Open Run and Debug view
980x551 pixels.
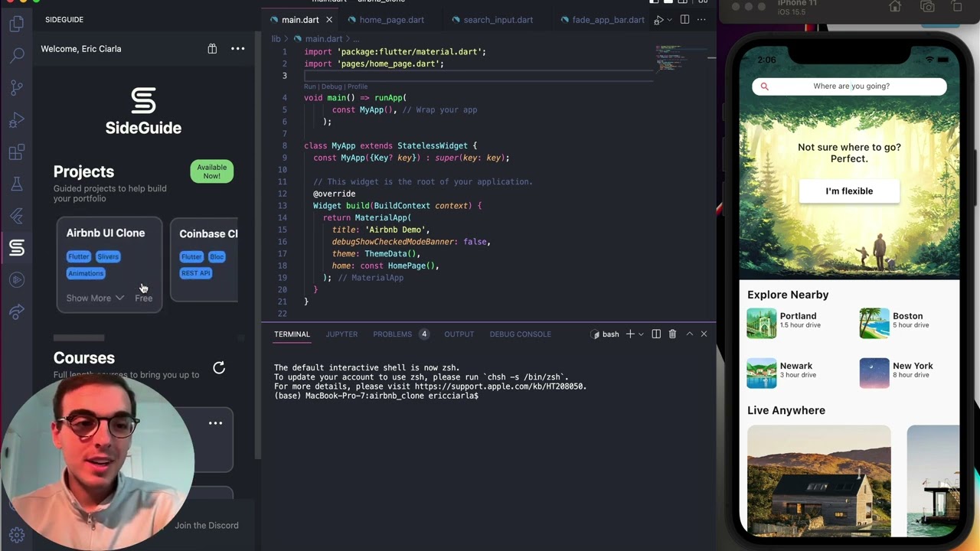[x=17, y=120]
